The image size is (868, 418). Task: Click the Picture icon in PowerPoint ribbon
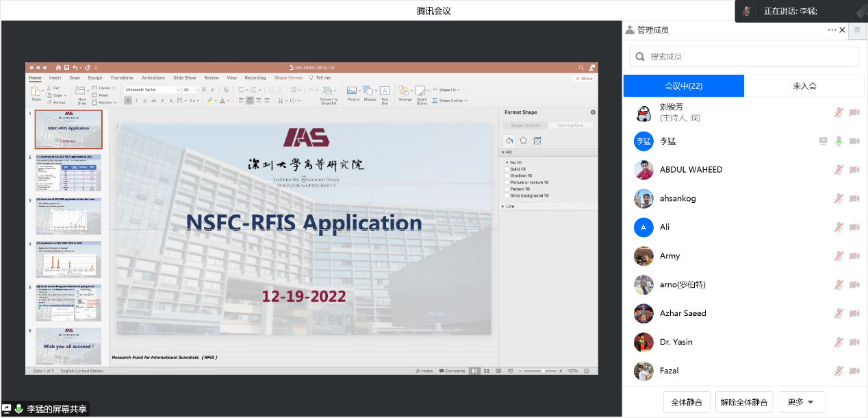point(353,93)
